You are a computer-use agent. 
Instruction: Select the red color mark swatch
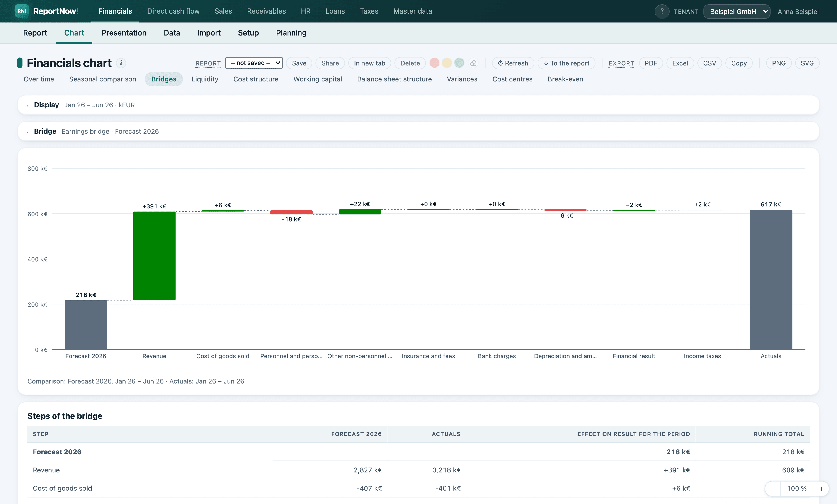434,63
